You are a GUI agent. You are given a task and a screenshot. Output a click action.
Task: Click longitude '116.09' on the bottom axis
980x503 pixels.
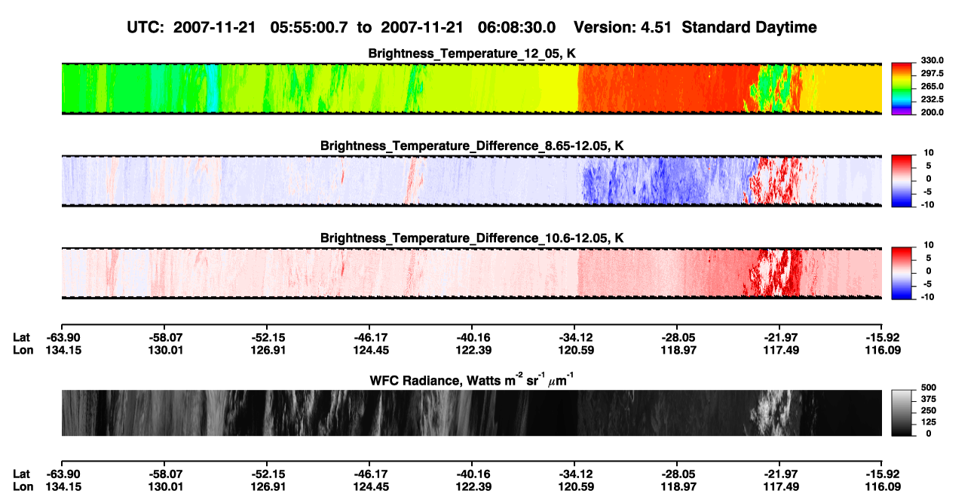pos(883,486)
